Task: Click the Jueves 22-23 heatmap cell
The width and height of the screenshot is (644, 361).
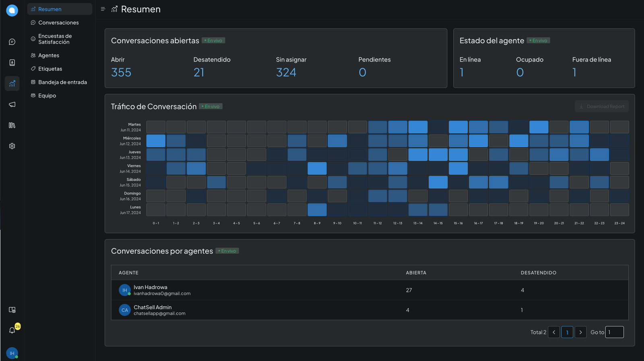Action: point(599,155)
